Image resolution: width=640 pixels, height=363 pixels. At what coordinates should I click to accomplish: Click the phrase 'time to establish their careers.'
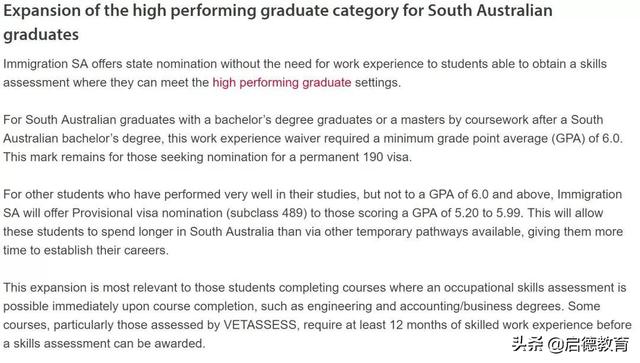tap(86, 250)
